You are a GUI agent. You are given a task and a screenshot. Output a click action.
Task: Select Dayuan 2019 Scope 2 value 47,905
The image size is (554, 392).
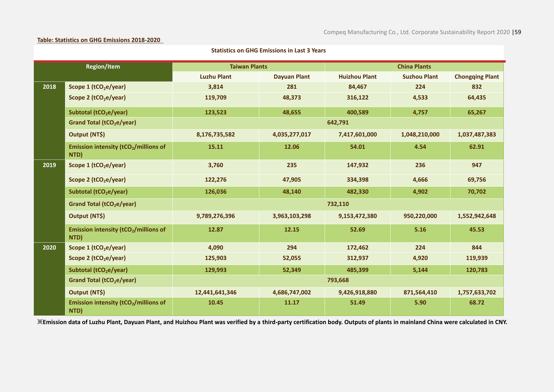pyautogui.click(x=292, y=180)
